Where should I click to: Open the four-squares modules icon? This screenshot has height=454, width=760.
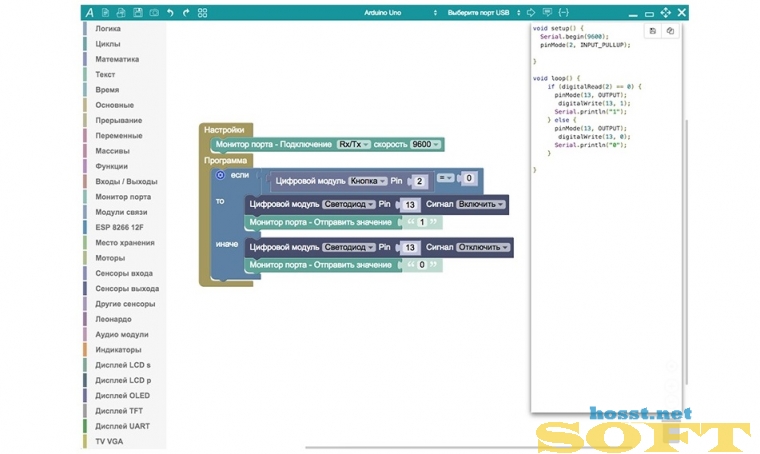click(x=203, y=13)
